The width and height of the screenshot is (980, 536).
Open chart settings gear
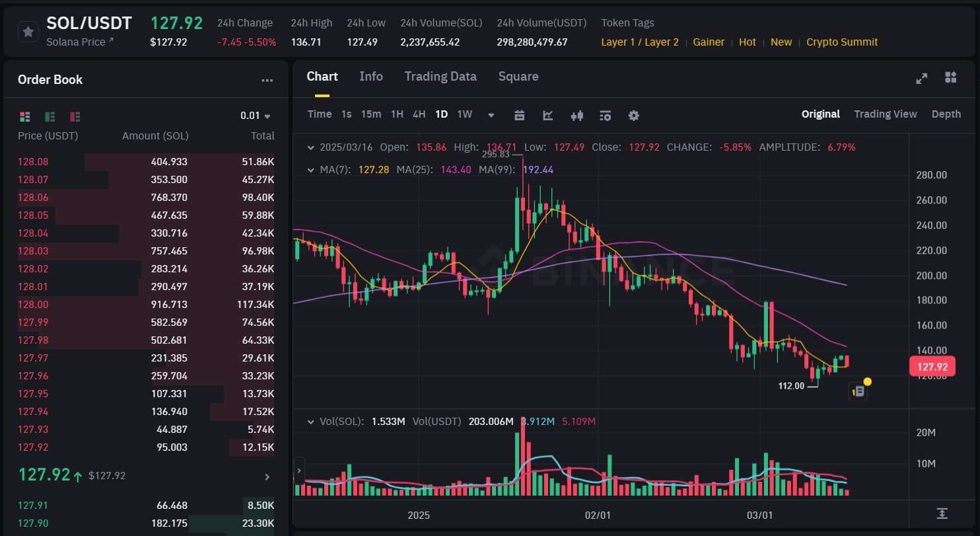634,115
